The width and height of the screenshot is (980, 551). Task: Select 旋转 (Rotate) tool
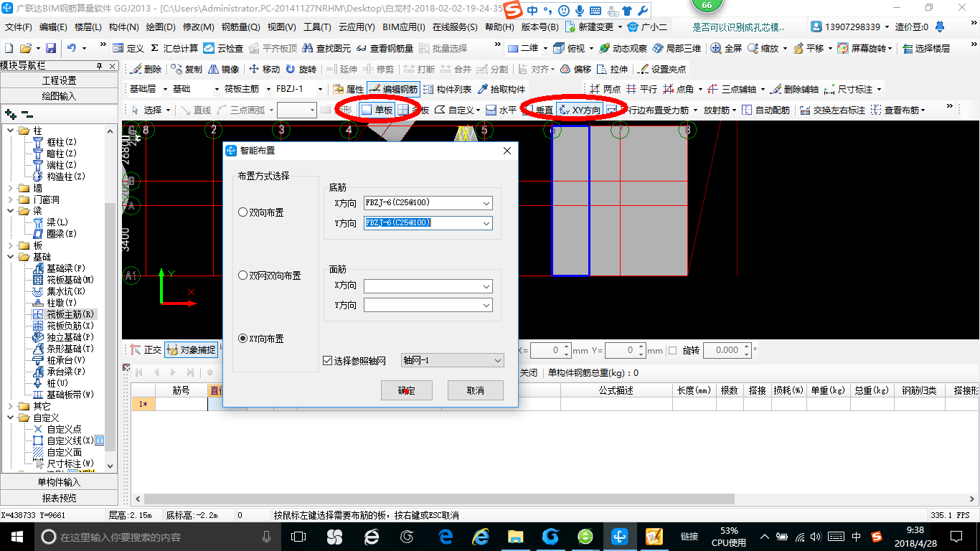click(x=301, y=69)
